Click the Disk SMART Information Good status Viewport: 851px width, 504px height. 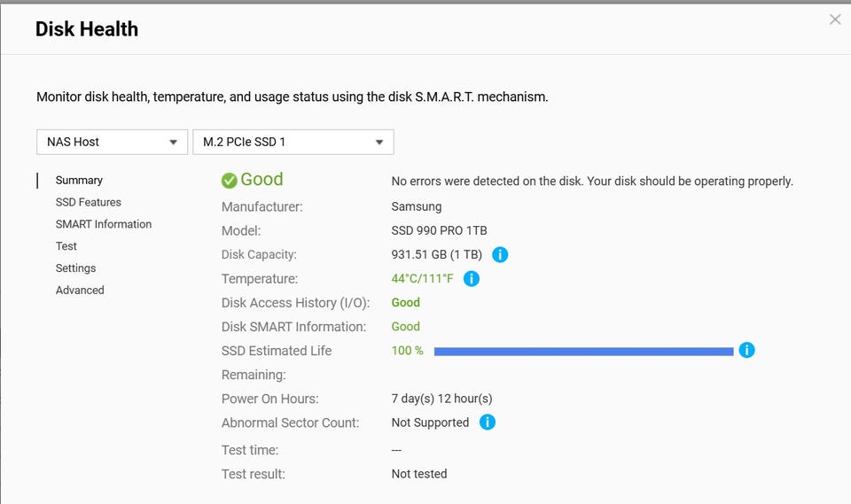point(406,327)
